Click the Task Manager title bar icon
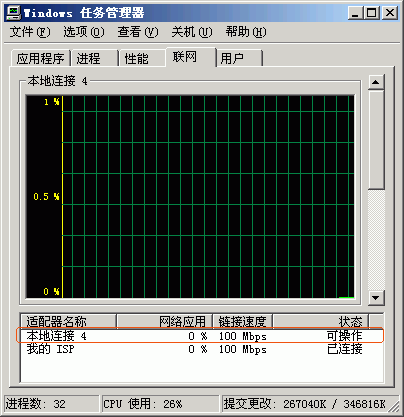404x417 pixels. point(14,13)
